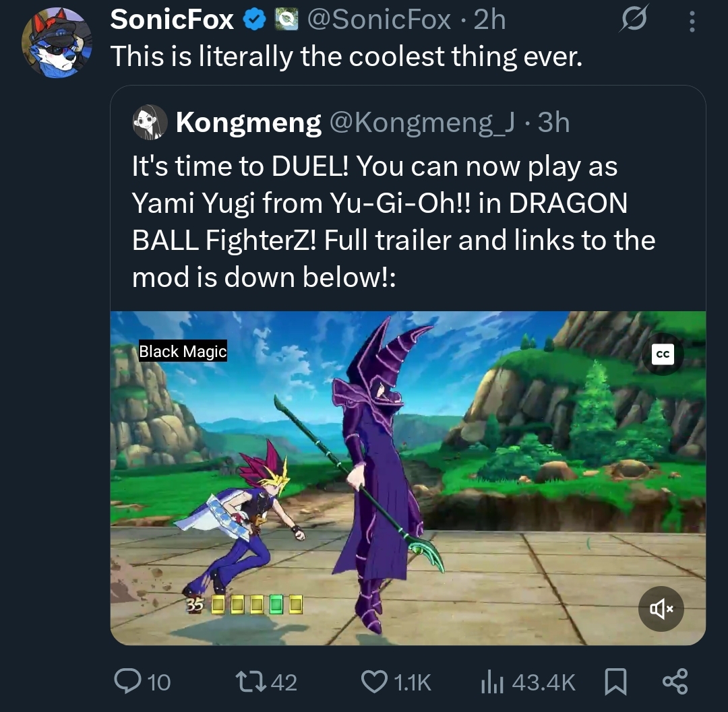Open the quoted post's 3h timestamp
Viewport: 728px width, 712px height.
pos(553,122)
